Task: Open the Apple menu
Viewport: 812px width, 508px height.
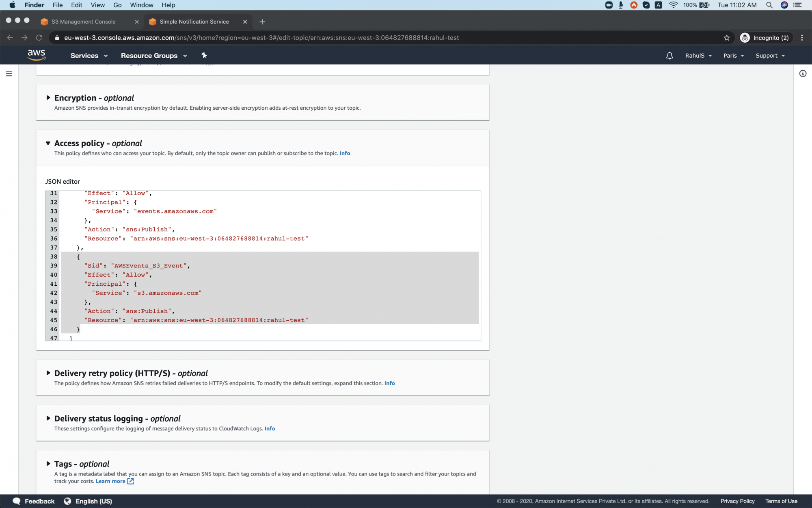Action: pyautogui.click(x=12, y=5)
